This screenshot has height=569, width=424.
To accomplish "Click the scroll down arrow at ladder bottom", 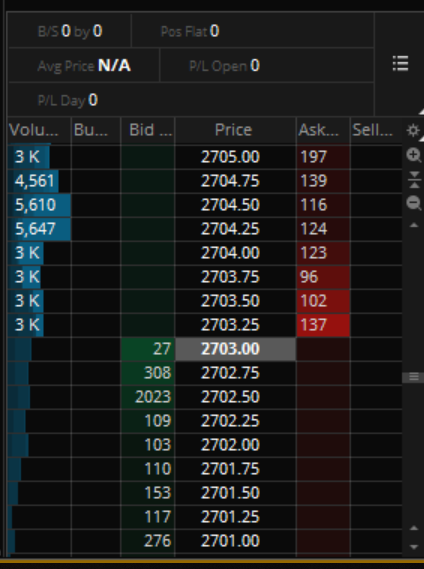I will (414, 547).
